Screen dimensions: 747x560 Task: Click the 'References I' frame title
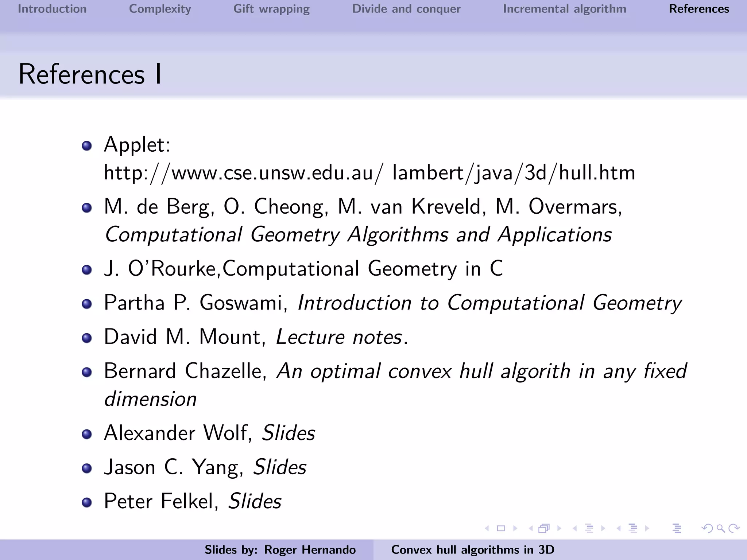90,74
